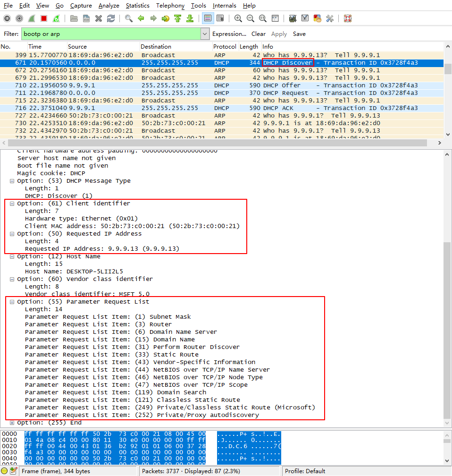The width and height of the screenshot is (452, 476).
Task: Click the packet list vertical scrollbar thumb
Action: click(x=447, y=69)
